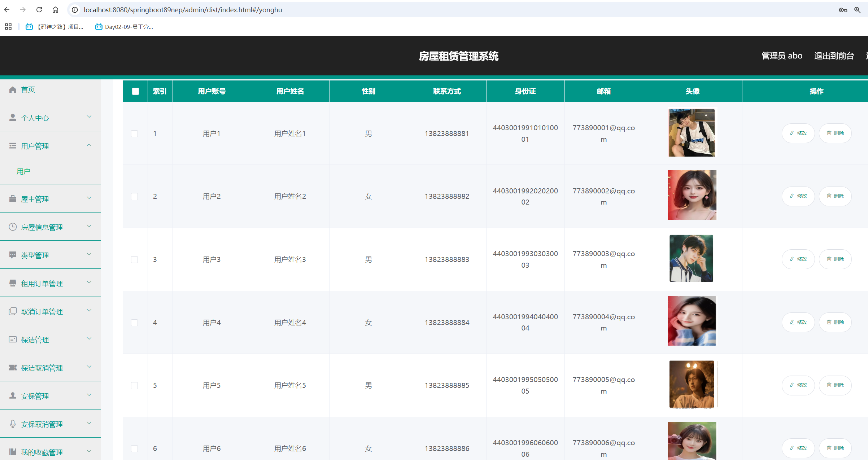Click the person icon next to 个人中心
This screenshot has height=460, width=868.
(x=13, y=118)
